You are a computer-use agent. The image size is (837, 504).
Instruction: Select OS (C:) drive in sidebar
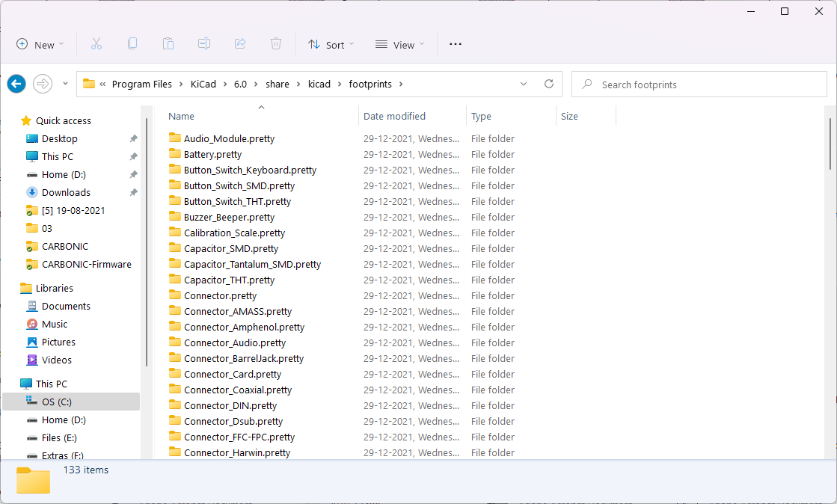pyautogui.click(x=71, y=402)
